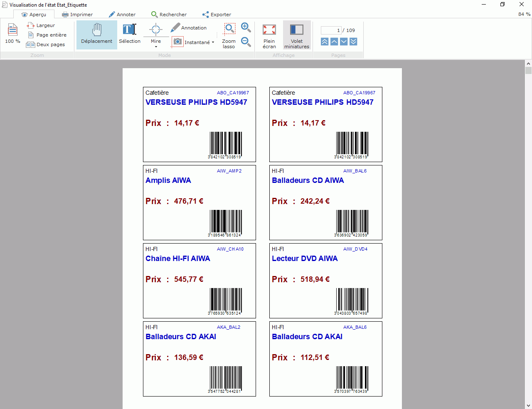Switch to Deux pages view
Image resolution: width=532 pixels, height=409 pixels.
(x=46, y=44)
